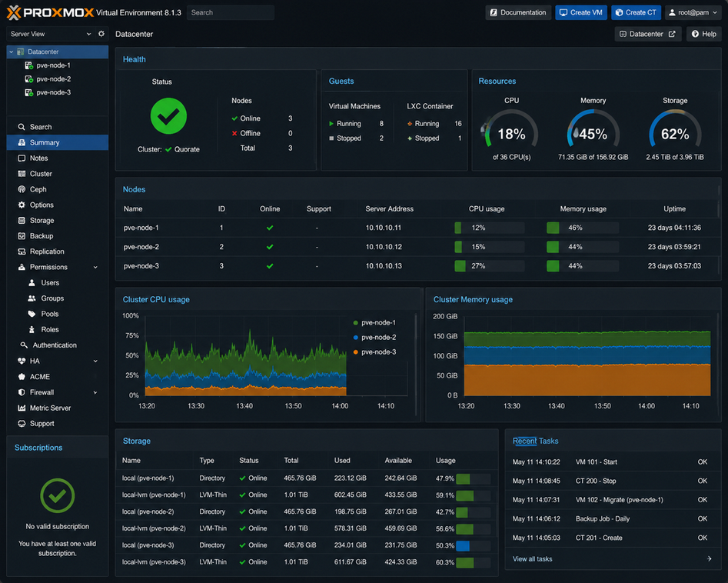Collapse the Datacenter tree node
Image resolution: width=728 pixels, height=583 pixels.
point(11,52)
